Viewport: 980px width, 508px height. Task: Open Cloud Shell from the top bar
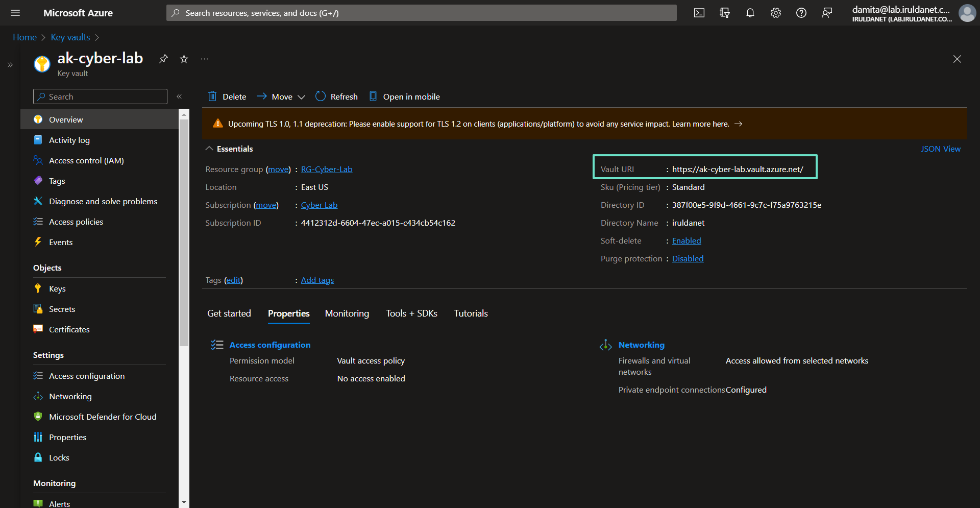pyautogui.click(x=699, y=13)
